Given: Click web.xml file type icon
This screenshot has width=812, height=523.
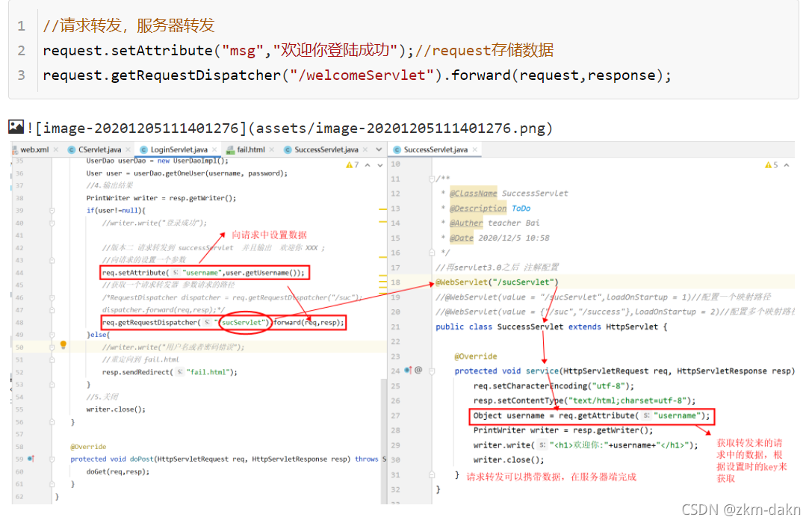Looking at the screenshot, I should 16,149.
